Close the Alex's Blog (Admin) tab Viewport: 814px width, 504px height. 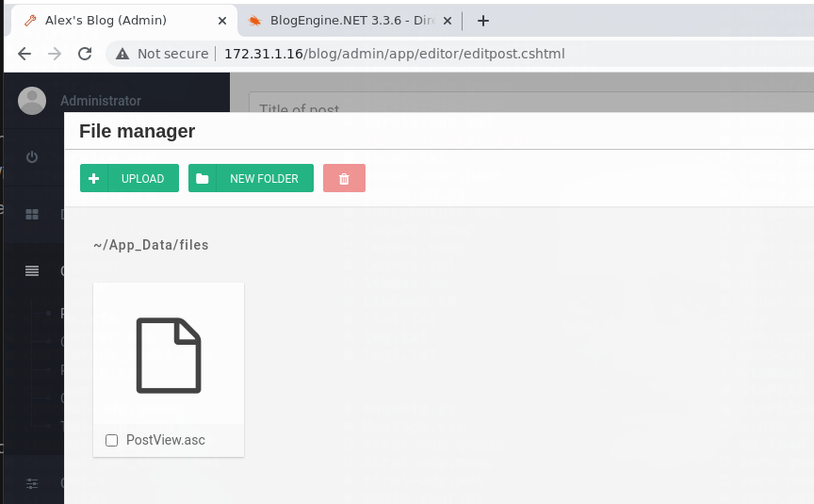[x=222, y=21]
